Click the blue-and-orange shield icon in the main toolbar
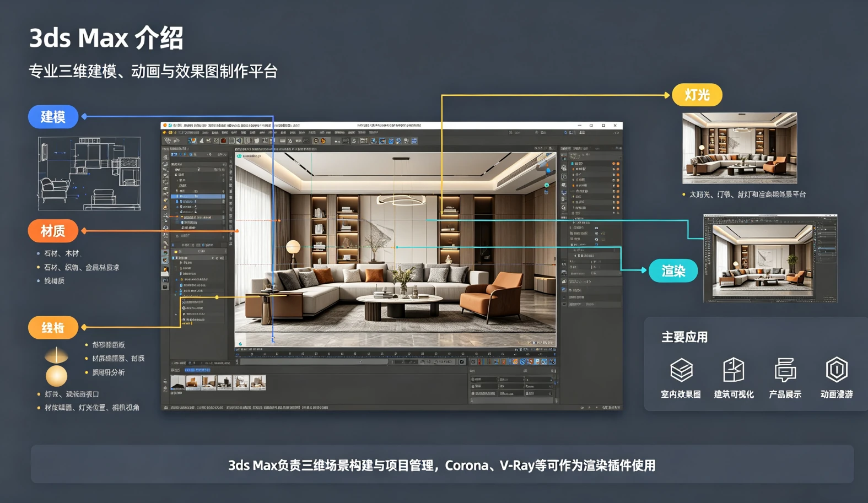Screen dimensions: 868x503 point(193,141)
